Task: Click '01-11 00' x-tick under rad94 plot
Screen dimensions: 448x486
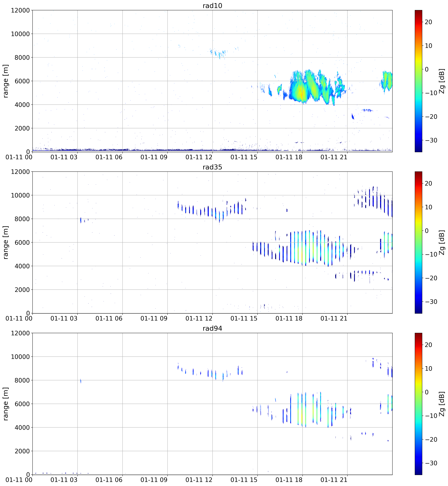Action: (19, 480)
